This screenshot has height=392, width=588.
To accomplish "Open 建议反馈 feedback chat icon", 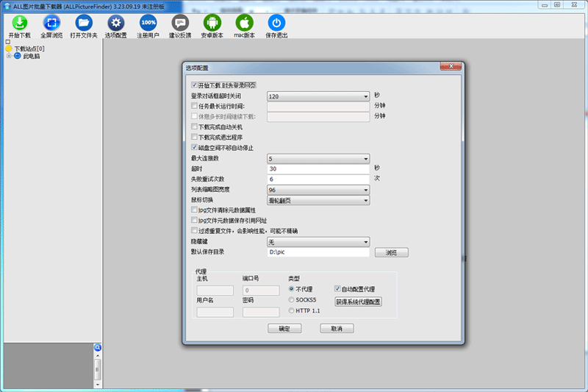I will tap(180, 23).
